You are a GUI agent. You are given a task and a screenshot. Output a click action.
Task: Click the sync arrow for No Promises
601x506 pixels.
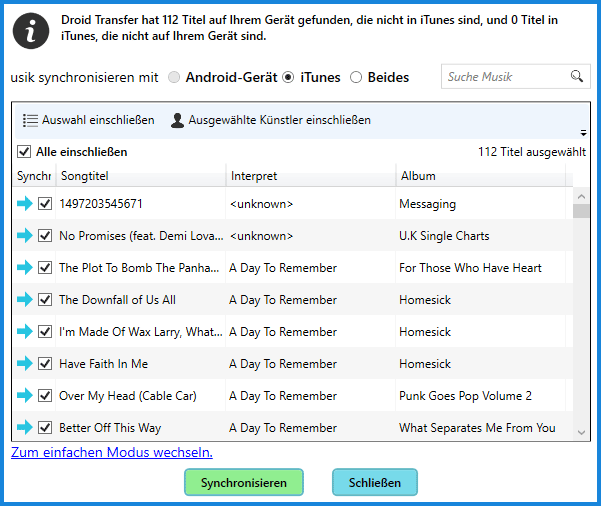[x=25, y=235]
